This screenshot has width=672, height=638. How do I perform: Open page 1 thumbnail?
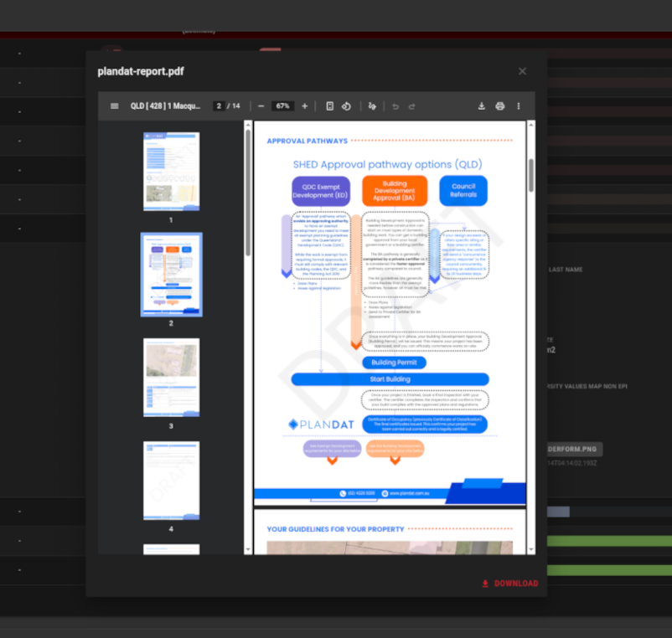(x=172, y=172)
